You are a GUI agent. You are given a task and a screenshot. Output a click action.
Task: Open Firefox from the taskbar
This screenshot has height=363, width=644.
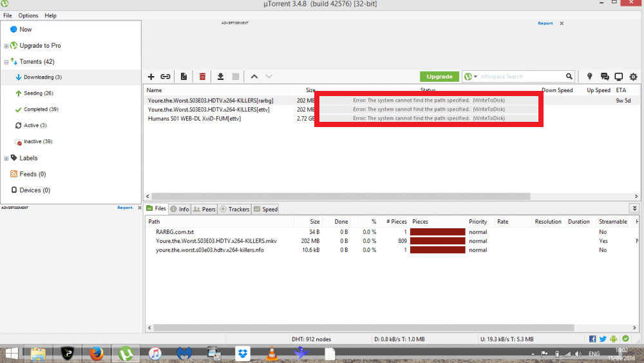97,353
